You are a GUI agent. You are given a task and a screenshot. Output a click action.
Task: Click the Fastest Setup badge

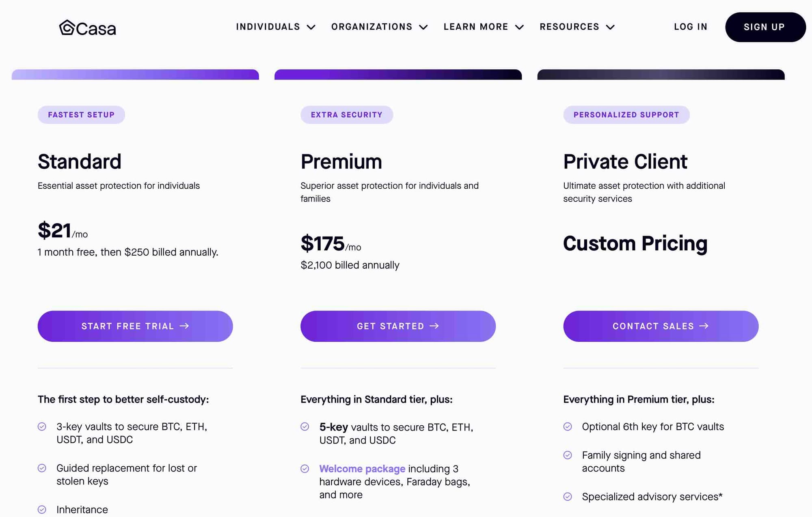coord(81,115)
